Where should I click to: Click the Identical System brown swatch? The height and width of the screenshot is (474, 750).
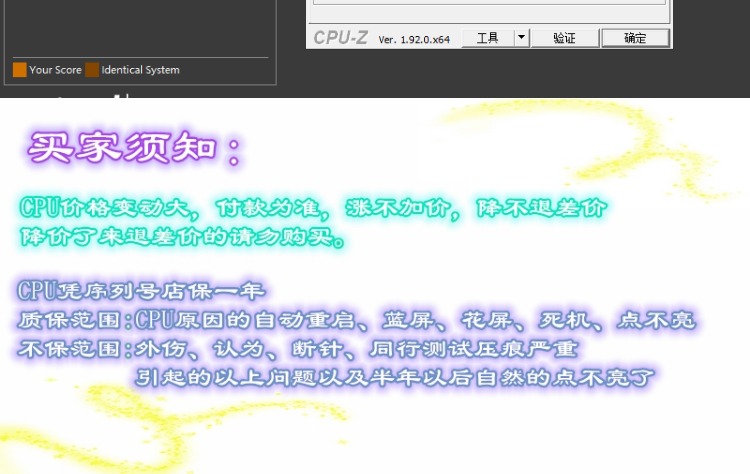point(92,70)
